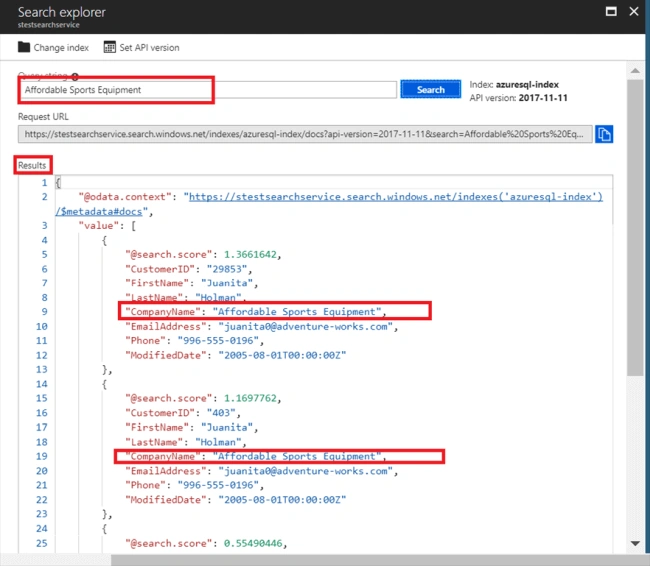The height and width of the screenshot is (566, 650).
Task: Click the stestsearchservice subtitle
Action: point(49,25)
